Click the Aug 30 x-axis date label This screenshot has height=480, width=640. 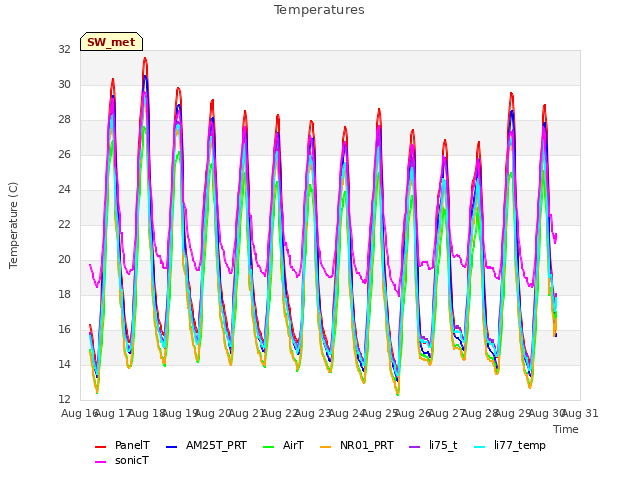(x=547, y=413)
